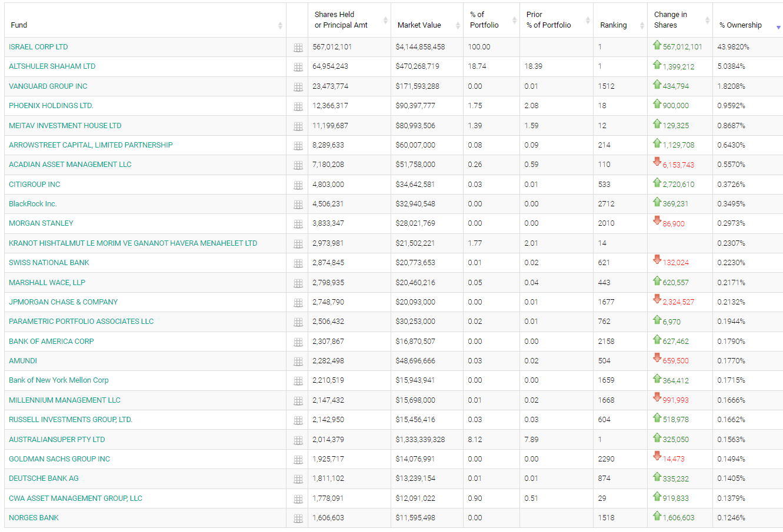Viewport: 783px width, 532px height.
Task: Open holdings grid icon for MORGAN STANLEY
Action: (298, 224)
